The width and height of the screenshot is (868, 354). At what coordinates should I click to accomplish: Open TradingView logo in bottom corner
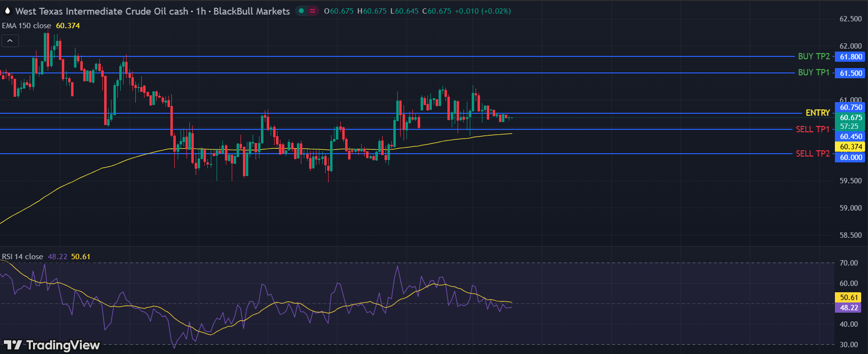tap(52, 345)
